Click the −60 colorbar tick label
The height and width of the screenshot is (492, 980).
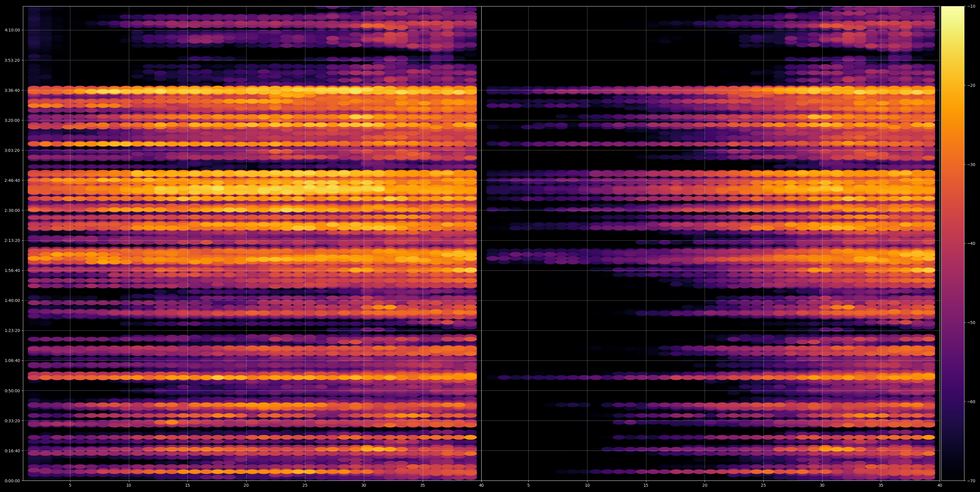click(971, 401)
